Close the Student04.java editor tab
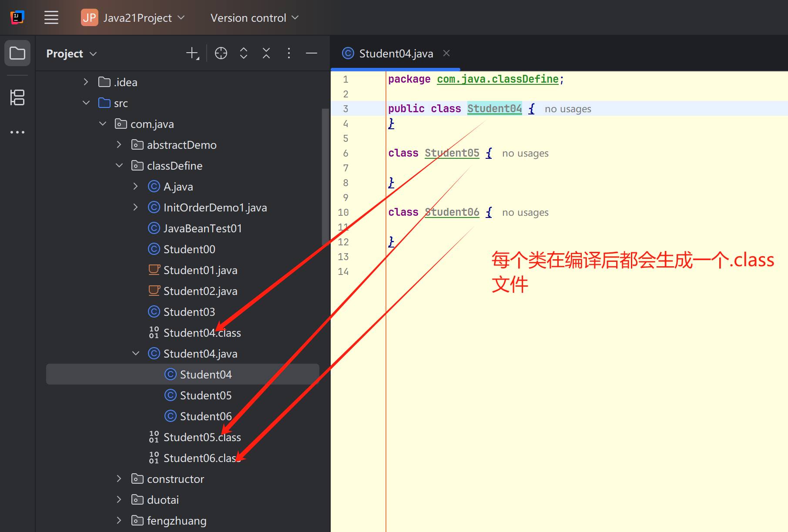Image resolution: width=788 pixels, height=532 pixels. [x=446, y=53]
